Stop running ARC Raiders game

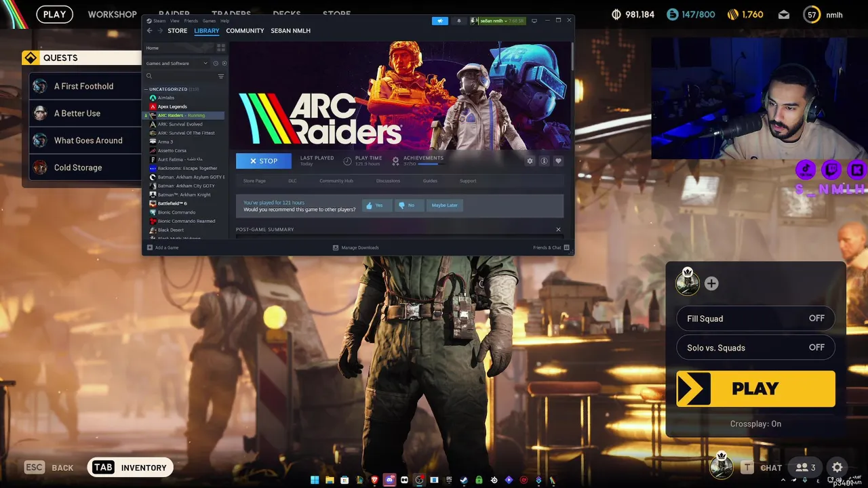264,161
